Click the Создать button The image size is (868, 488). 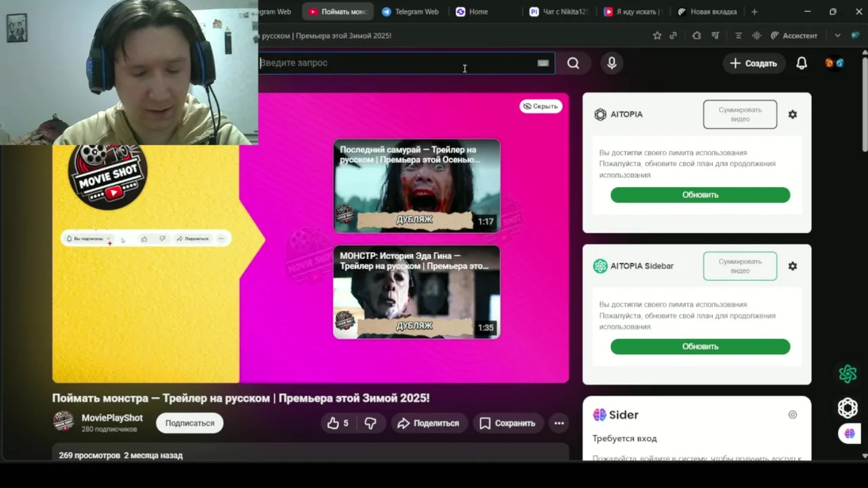(x=753, y=63)
